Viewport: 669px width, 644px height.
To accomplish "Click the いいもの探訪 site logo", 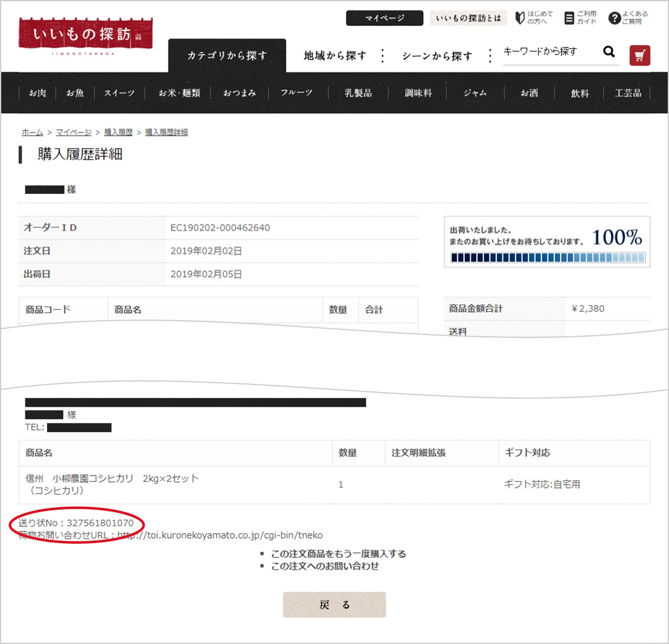I will 85,35.
